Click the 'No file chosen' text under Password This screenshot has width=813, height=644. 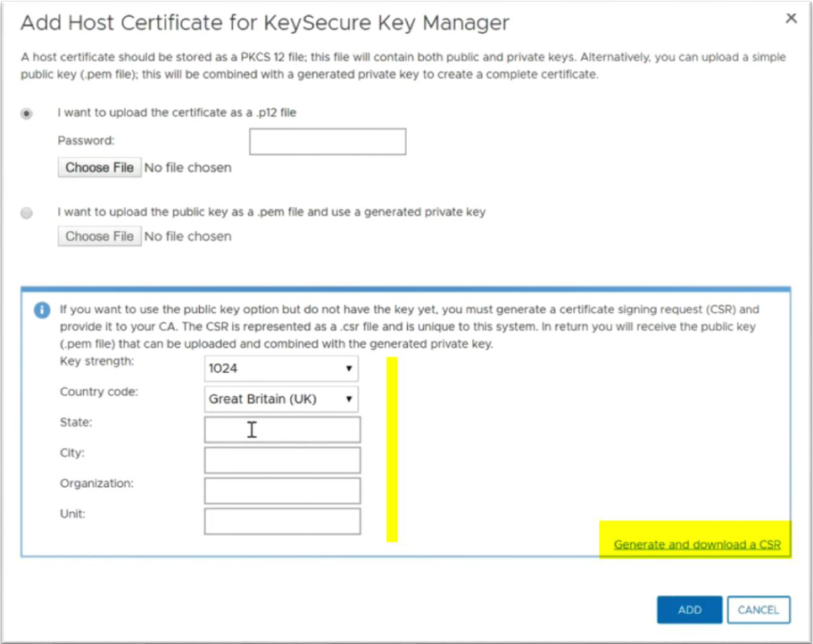tap(187, 168)
